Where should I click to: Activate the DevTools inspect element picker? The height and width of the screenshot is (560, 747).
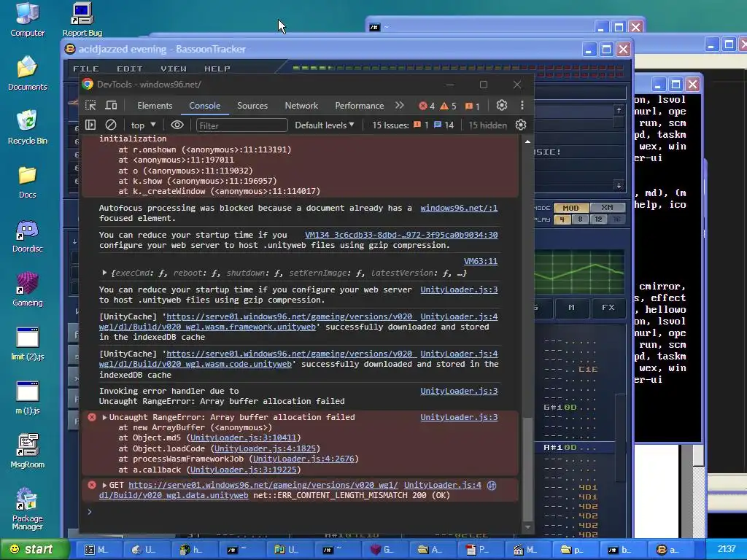tap(90, 105)
